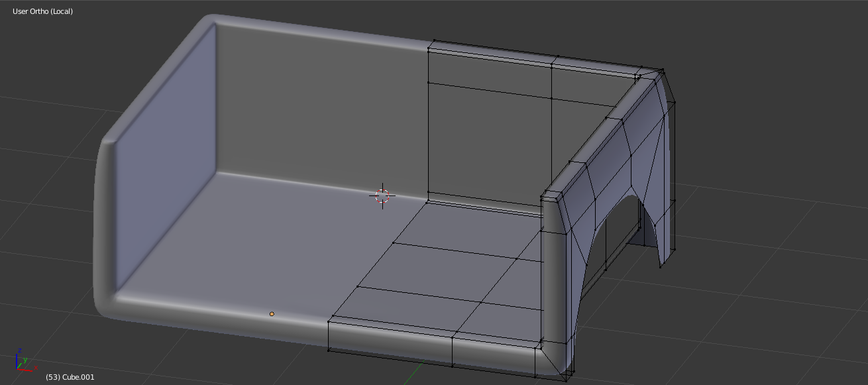Select the orange object origin dot
This screenshot has width=868, height=385.
click(272, 313)
